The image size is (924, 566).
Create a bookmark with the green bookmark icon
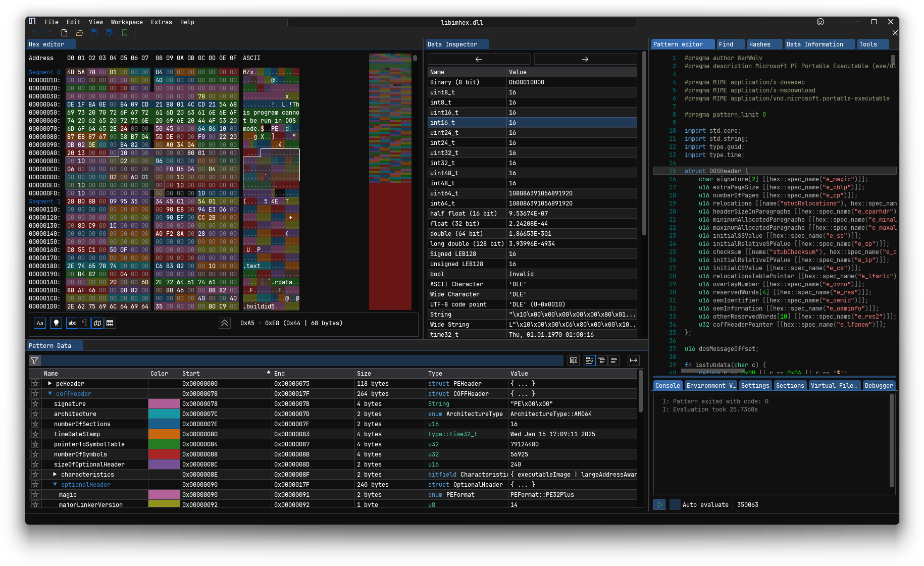[125, 33]
